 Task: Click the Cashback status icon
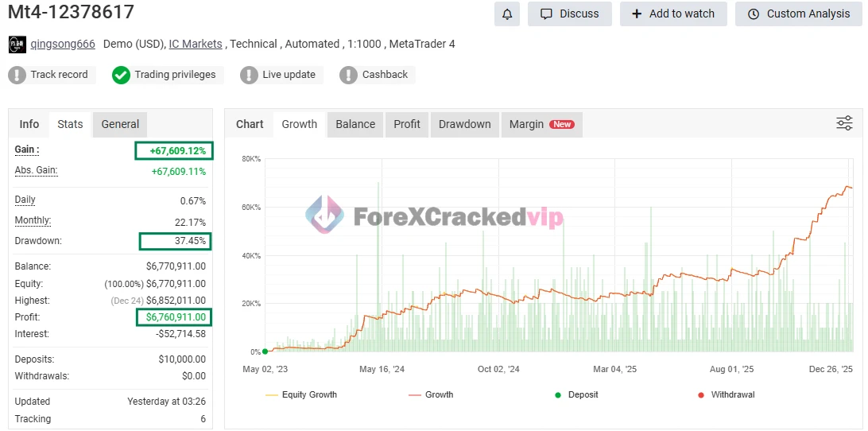click(x=348, y=75)
